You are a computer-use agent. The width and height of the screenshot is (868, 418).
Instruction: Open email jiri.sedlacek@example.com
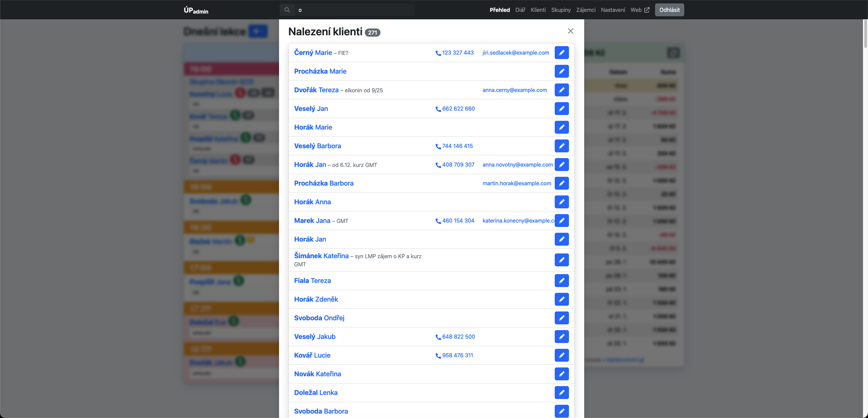click(515, 53)
